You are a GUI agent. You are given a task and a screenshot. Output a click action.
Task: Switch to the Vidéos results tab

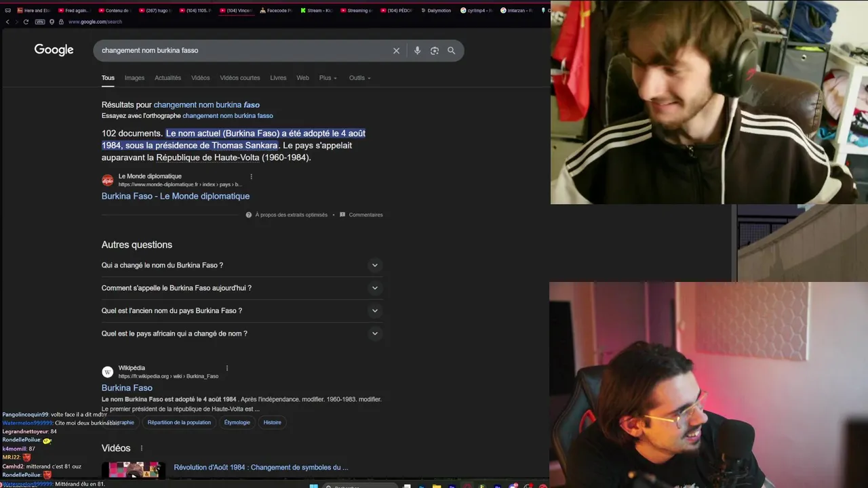point(201,78)
